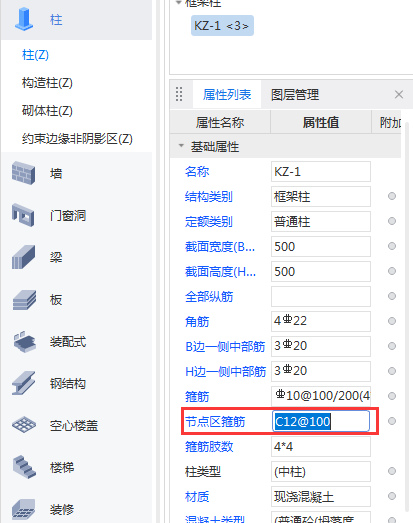Toggle the 附加 circle for 节点区箍筋

point(392,421)
